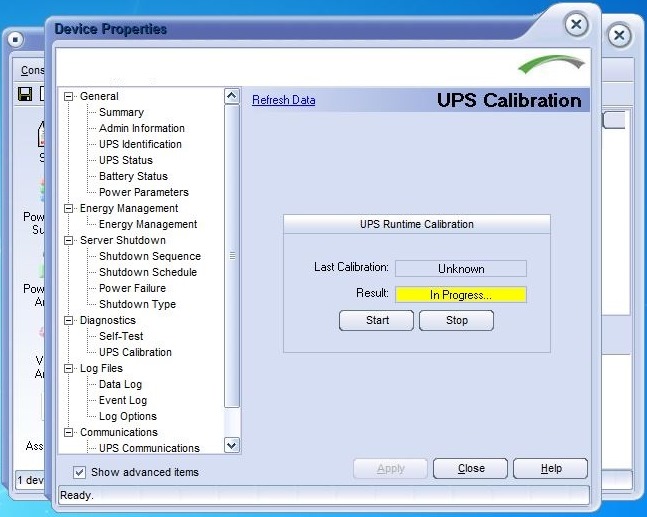
Task: Open Summary in the tree
Action: coord(121,112)
